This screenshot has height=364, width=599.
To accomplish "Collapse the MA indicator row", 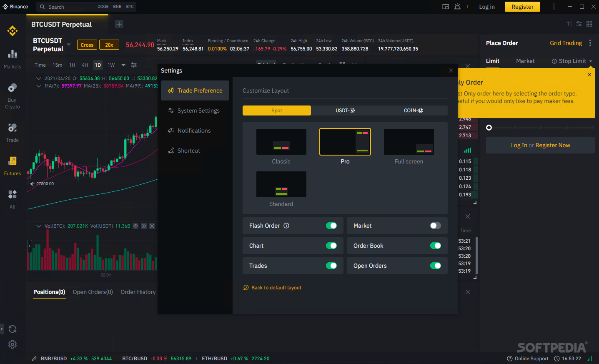I will (x=39, y=86).
